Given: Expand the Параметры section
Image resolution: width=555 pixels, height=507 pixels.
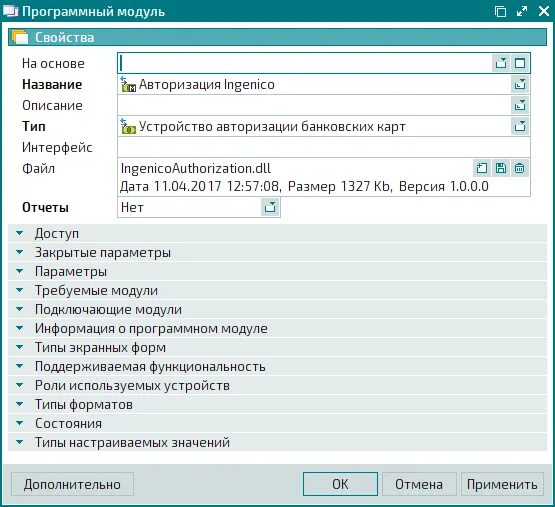Looking at the screenshot, I should coord(278,272).
